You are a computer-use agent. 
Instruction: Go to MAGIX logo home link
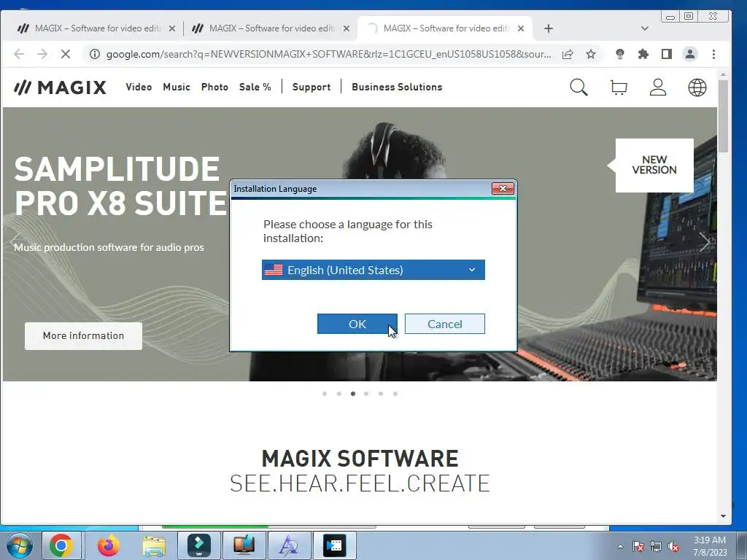(x=60, y=87)
